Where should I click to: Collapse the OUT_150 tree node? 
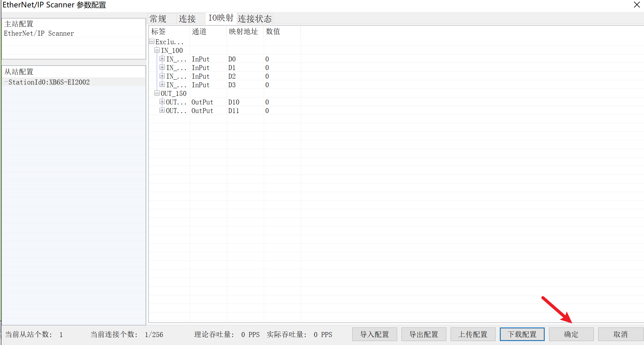(x=157, y=93)
